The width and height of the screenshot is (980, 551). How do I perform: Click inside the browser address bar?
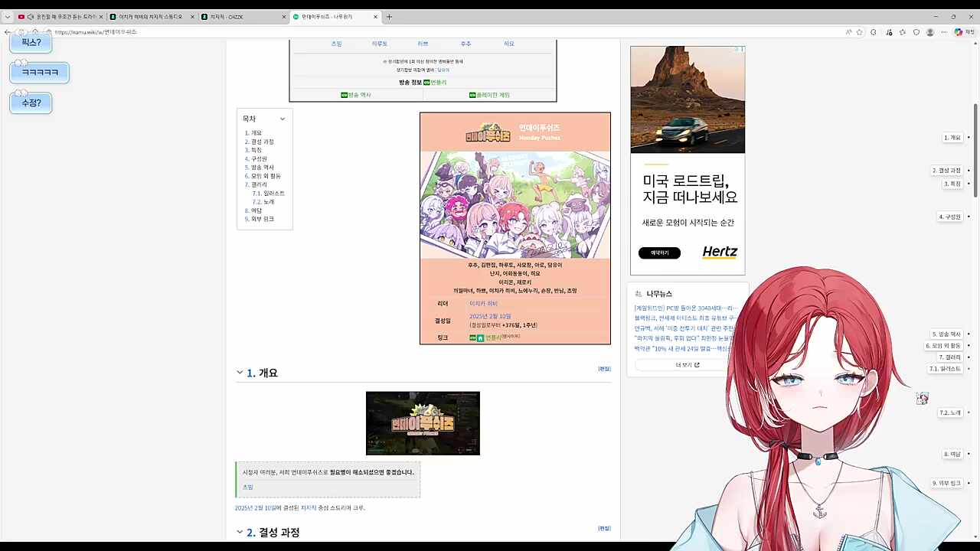[x=230, y=31]
